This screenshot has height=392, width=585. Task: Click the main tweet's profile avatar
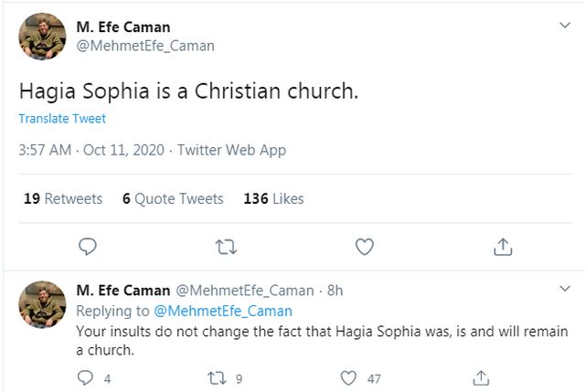click(x=42, y=37)
